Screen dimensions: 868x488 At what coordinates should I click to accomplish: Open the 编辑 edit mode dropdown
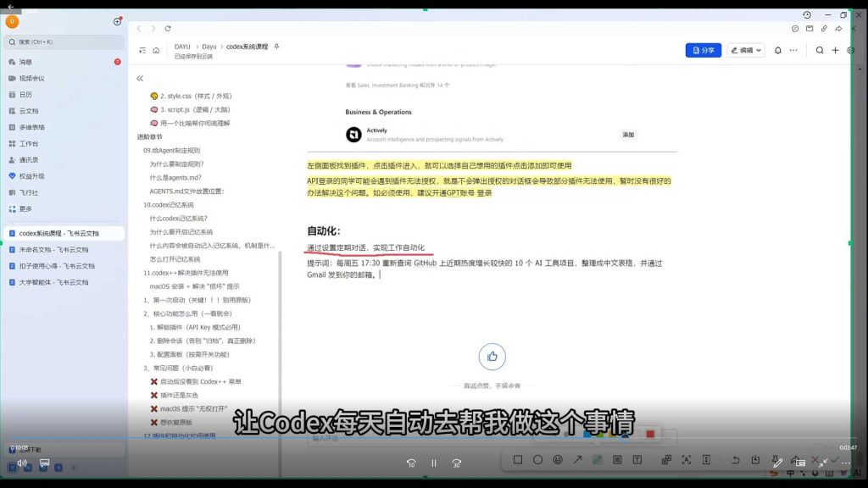click(746, 50)
